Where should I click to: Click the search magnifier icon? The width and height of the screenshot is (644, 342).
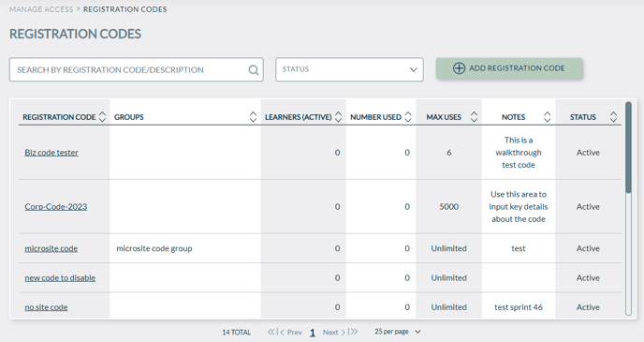pyautogui.click(x=254, y=70)
